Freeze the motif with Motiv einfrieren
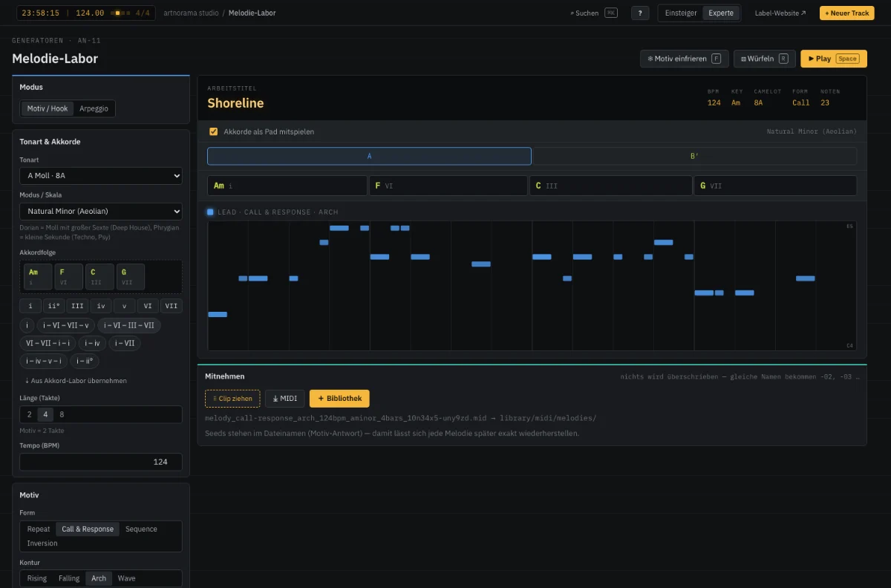Image resolution: width=891 pixels, height=588 pixels. point(685,59)
